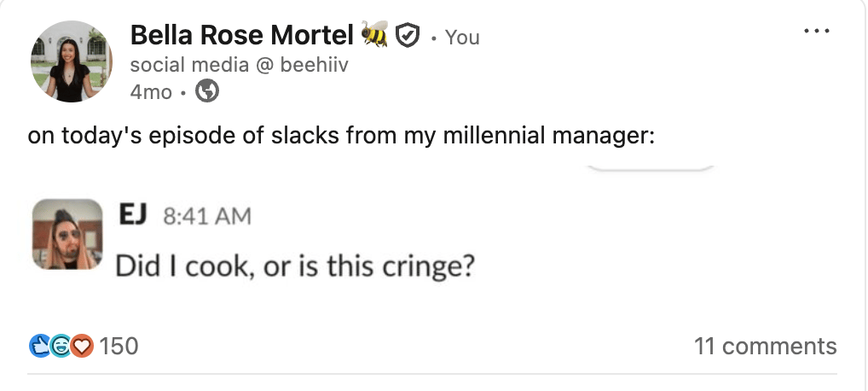This screenshot has height=391, width=868.
Task: Open the post's three-dot more options menu
Action: coord(816,31)
